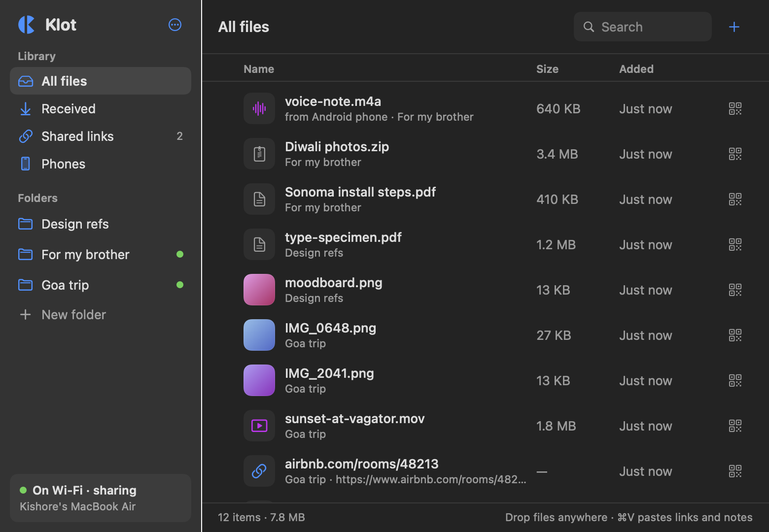The image size is (769, 532).
Task: Show QR code for Diwali photos.zip
Action: pyautogui.click(x=735, y=154)
